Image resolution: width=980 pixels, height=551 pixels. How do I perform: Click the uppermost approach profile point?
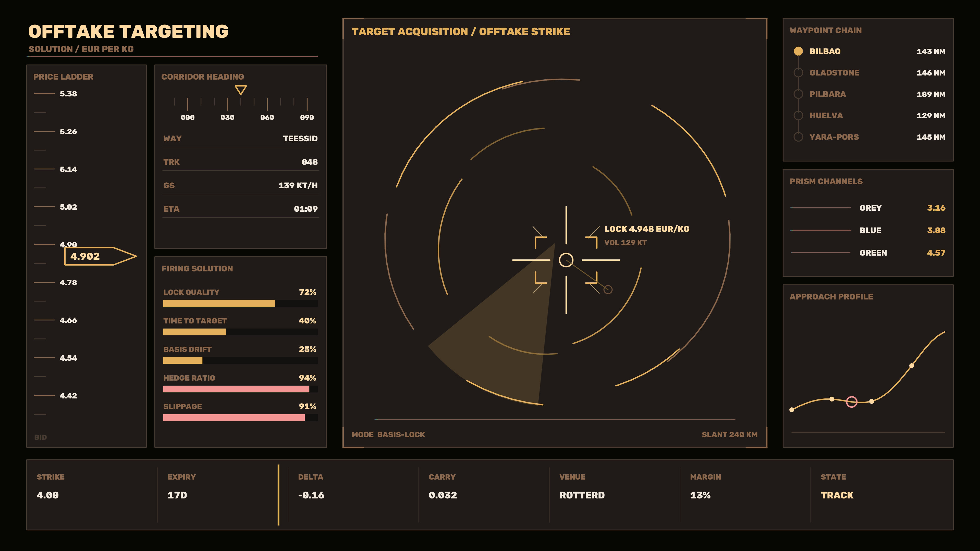pos(912,366)
